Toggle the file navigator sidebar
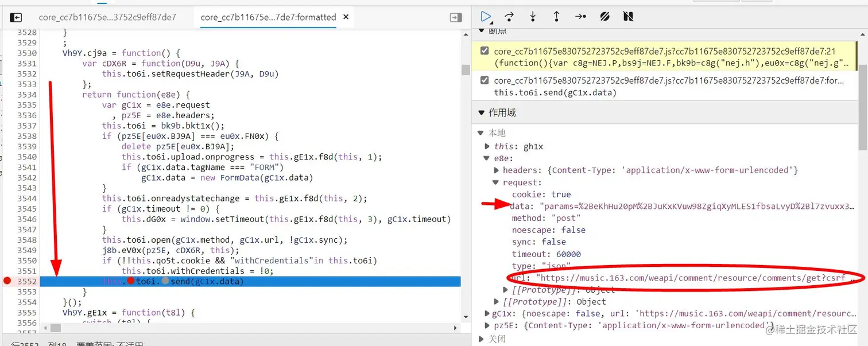868x346 pixels. [16, 18]
